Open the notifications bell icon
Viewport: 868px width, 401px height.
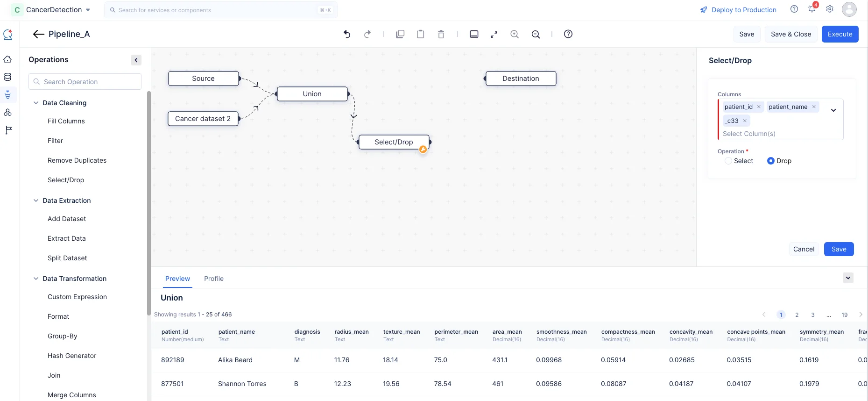(x=812, y=9)
